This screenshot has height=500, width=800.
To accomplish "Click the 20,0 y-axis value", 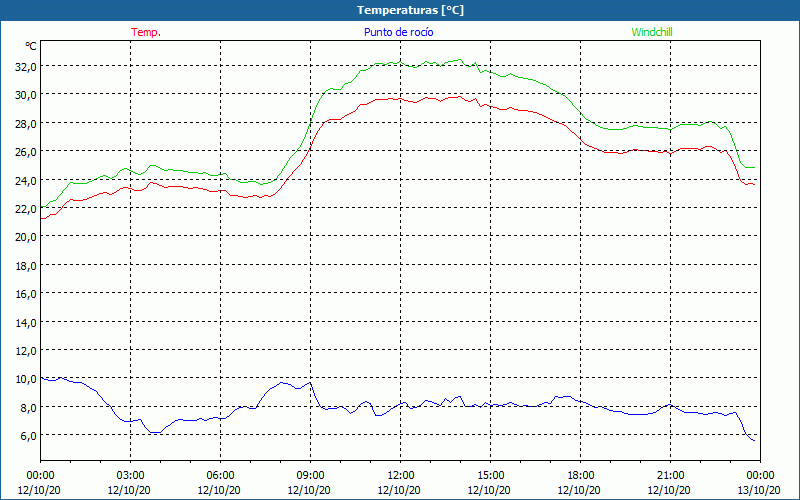I will 26,237.
